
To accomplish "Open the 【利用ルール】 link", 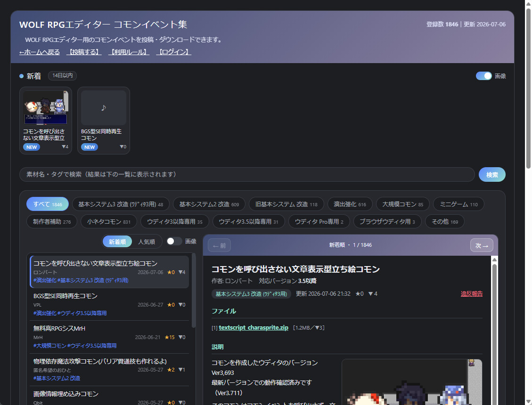I will click(x=129, y=52).
